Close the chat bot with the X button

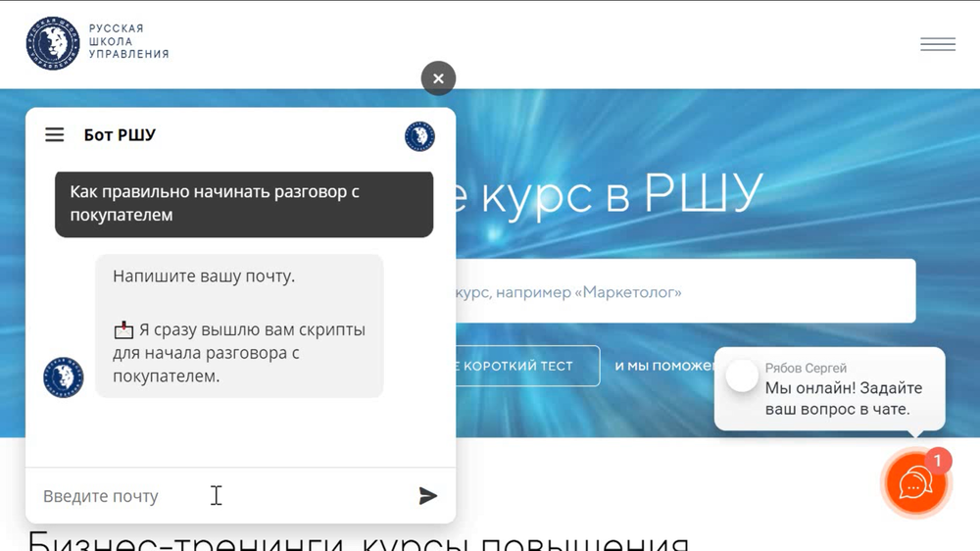[x=438, y=78]
